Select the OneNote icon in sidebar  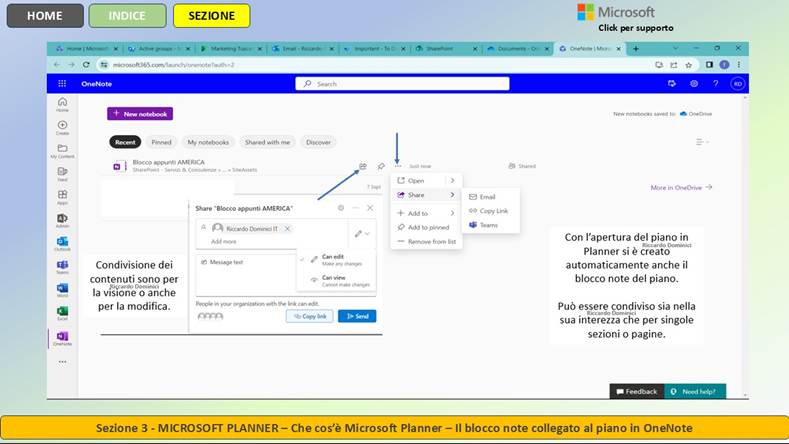pos(62,338)
